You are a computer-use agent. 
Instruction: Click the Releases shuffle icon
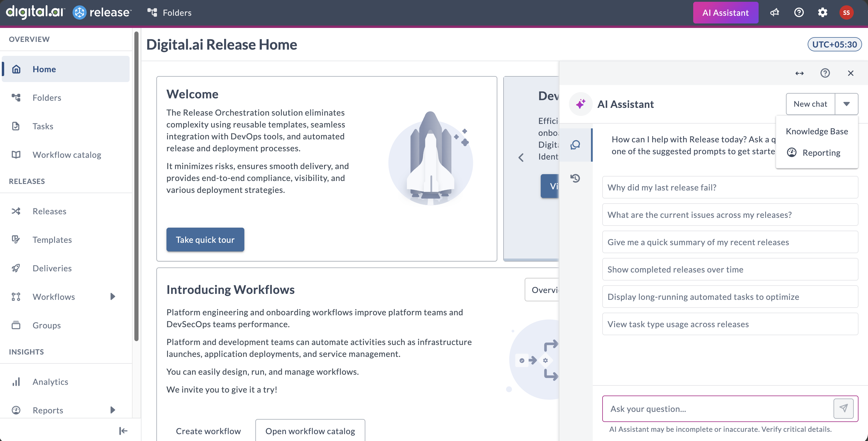[16, 211]
